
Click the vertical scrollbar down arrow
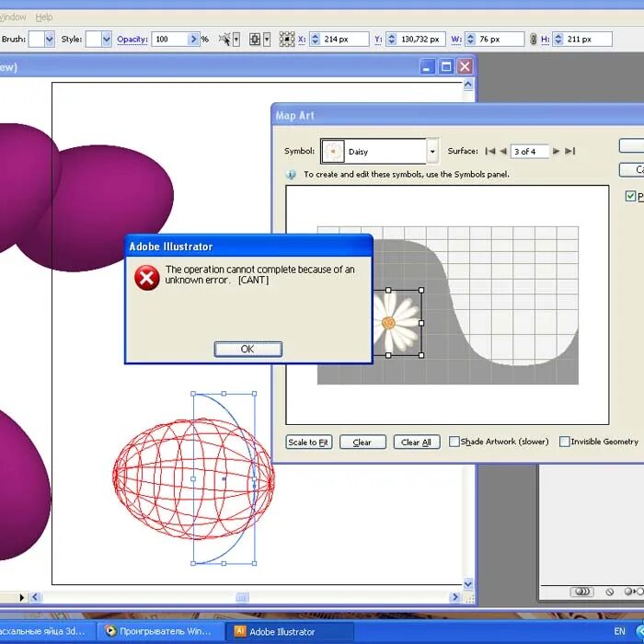[468, 583]
